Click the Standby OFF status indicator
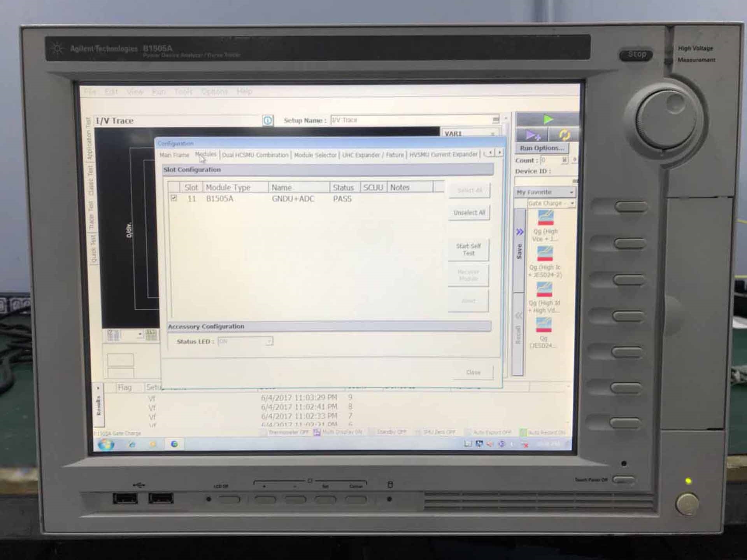The image size is (747, 560). pyautogui.click(x=388, y=432)
